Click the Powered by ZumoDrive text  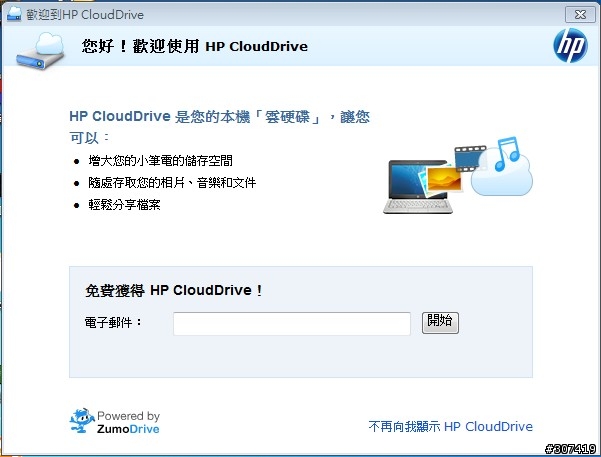pos(128,422)
